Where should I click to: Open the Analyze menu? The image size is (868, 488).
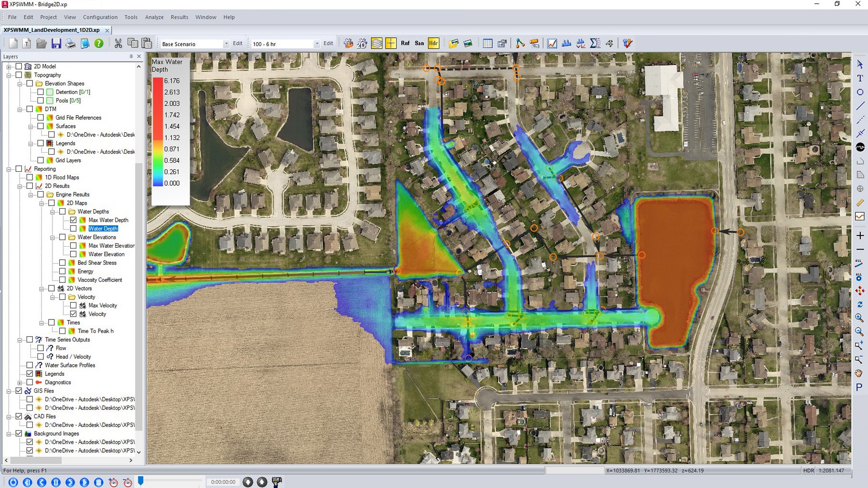click(x=154, y=17)
